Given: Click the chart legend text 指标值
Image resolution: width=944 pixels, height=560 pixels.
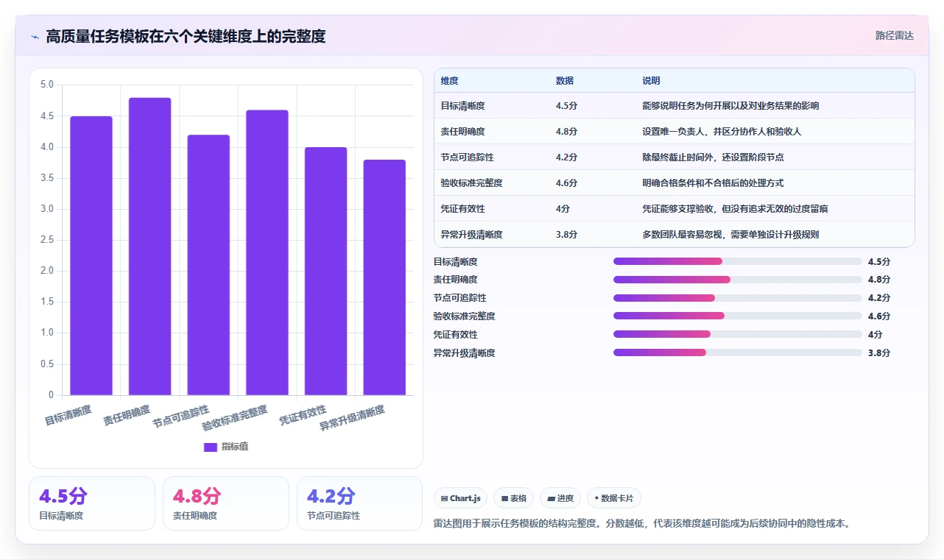Looking at the screenshot, I should tap(235, 447).
